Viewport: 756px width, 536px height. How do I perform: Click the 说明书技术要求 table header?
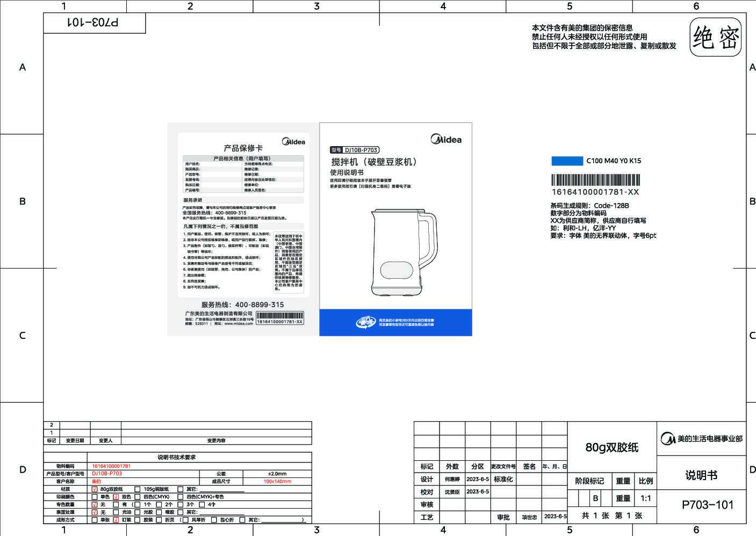[x=177, y=457]
